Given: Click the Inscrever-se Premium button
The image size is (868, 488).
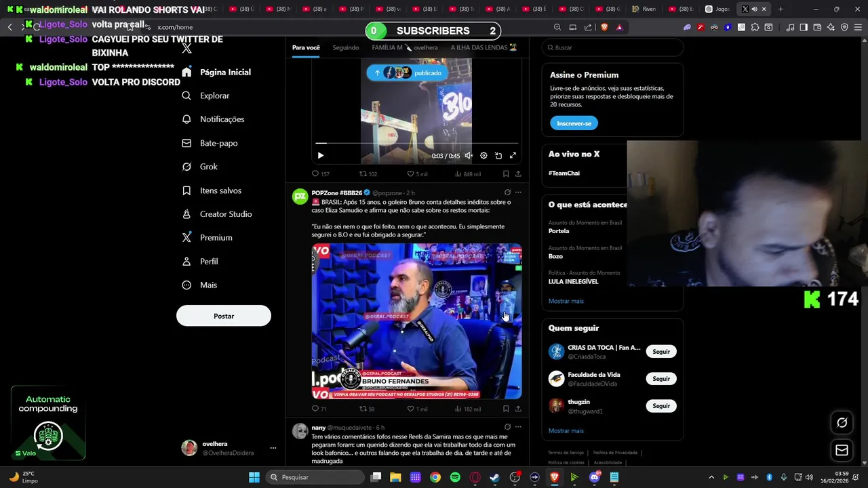Looking at the screenshot, I should pos(574,123).
